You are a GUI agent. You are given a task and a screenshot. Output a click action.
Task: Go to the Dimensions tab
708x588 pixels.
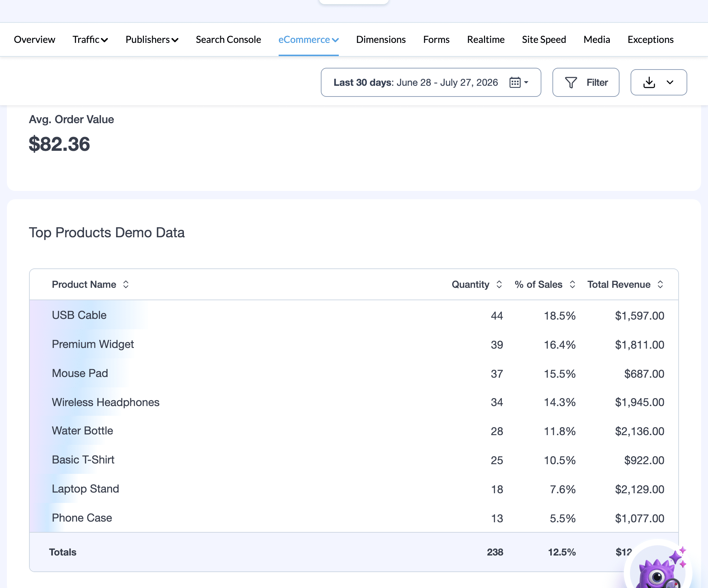[381, 40]
